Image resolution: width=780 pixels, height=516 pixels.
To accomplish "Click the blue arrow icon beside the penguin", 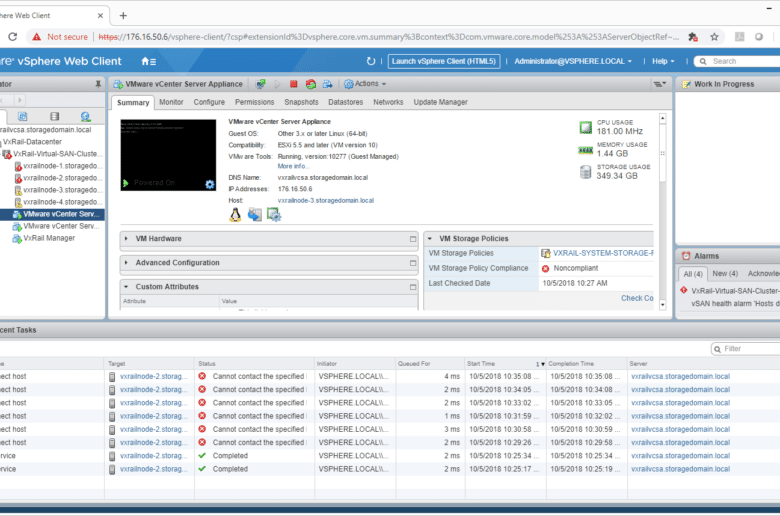I will (255, 215).
